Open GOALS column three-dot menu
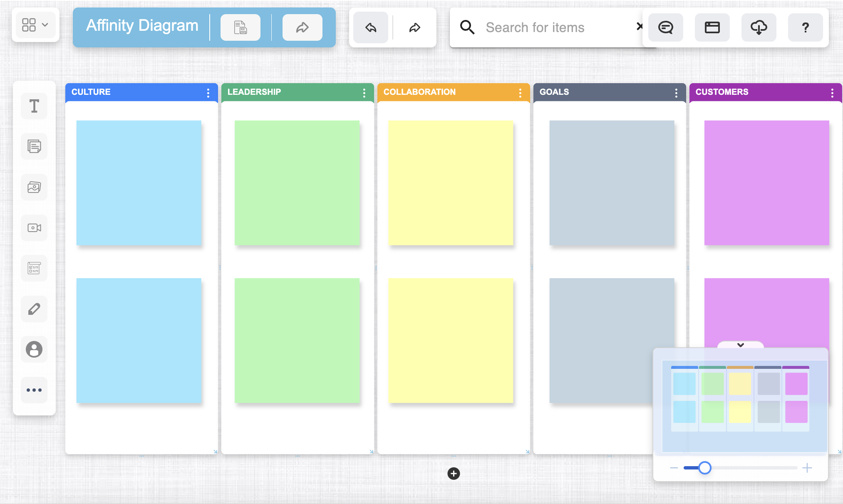The image size is (843, 504). pos(676,93)
